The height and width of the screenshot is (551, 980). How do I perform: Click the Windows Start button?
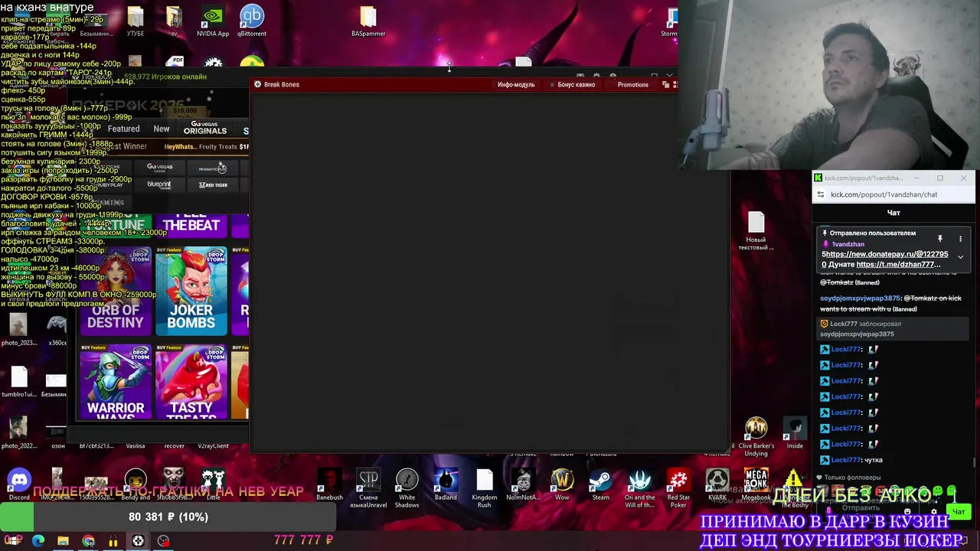13,541
